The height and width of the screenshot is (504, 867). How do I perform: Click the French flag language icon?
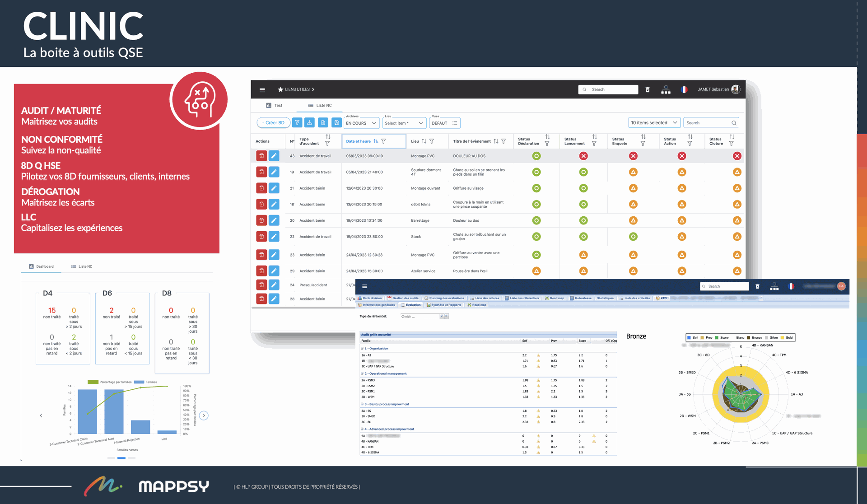pyautogui.click(x=685, y=89)
